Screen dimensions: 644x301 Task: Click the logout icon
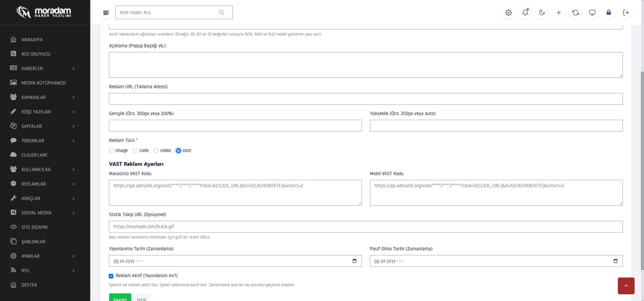point(625,13)
